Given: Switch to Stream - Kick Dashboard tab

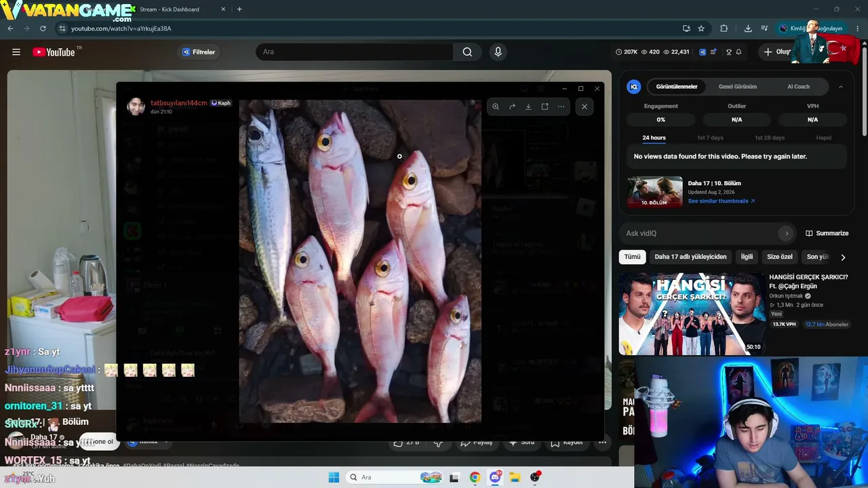Looking at the screenshot, I should [178, 9].
